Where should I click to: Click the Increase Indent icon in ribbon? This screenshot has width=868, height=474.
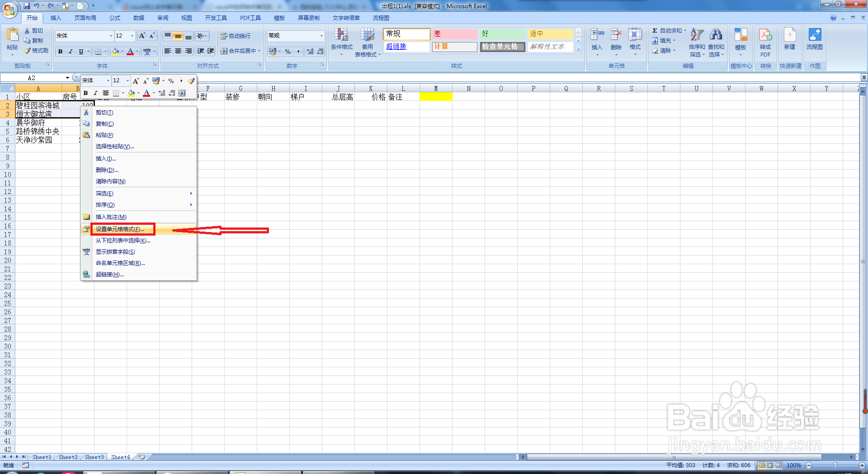(x=211, y=51)
